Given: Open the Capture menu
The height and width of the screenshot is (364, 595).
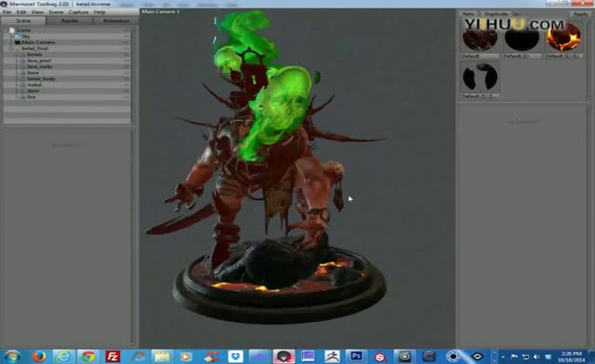Looking at the screenshot, I should click(x=78, y=12).
